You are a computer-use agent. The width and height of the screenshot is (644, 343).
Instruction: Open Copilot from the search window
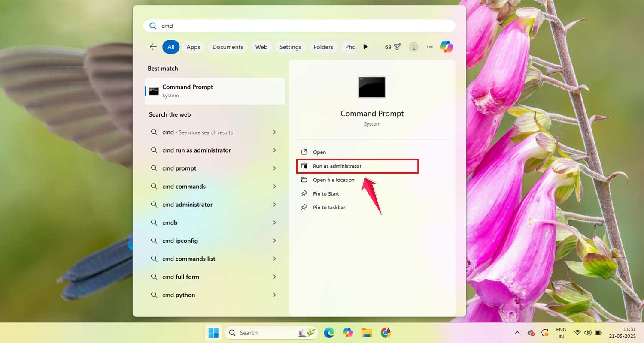point(447,47)
